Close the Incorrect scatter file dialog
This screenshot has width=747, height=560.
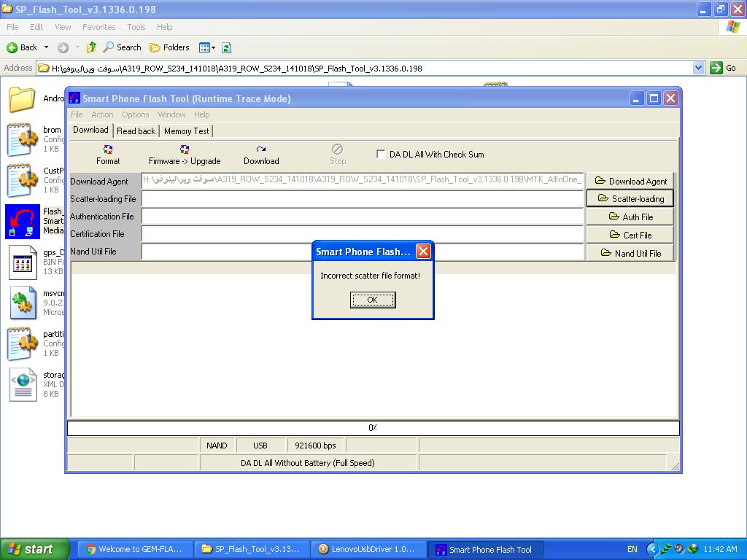[x=423, y=252]
